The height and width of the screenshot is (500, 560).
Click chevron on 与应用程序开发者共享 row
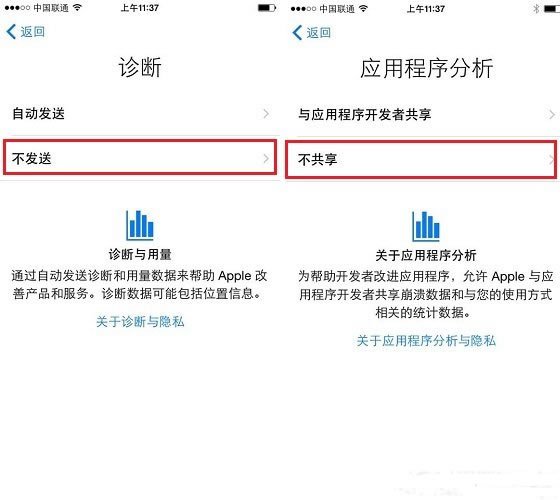click(552, 115)
